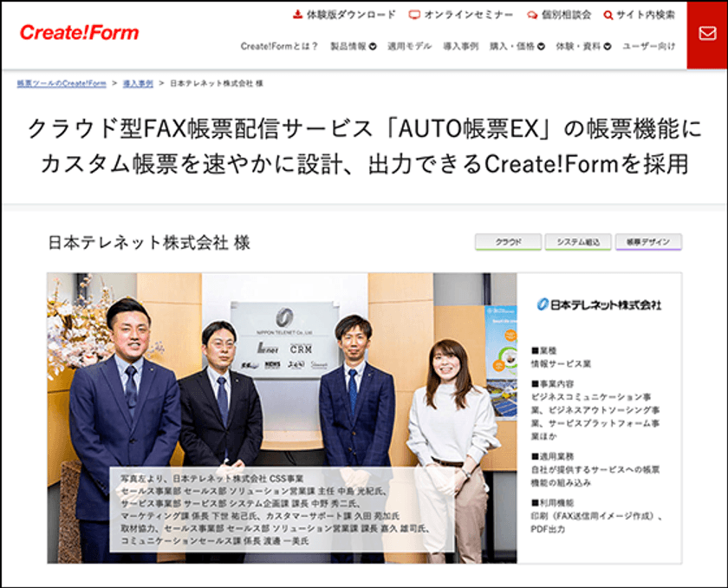Click breadcrumb text 日本テレネット株式会社 様
Image resolution: width=728 pixels, height=588 pixels.
click(217, 83)
